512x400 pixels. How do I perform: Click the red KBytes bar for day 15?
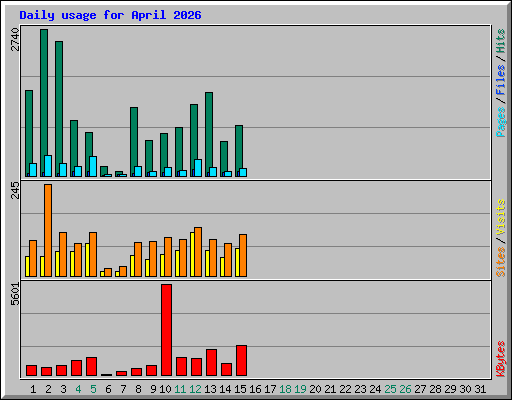[242, 361]
